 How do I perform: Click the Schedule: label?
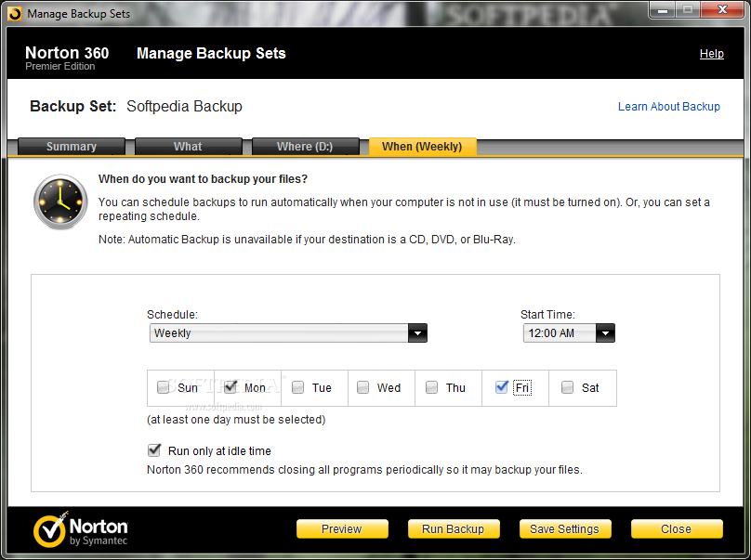coord(172,315)
